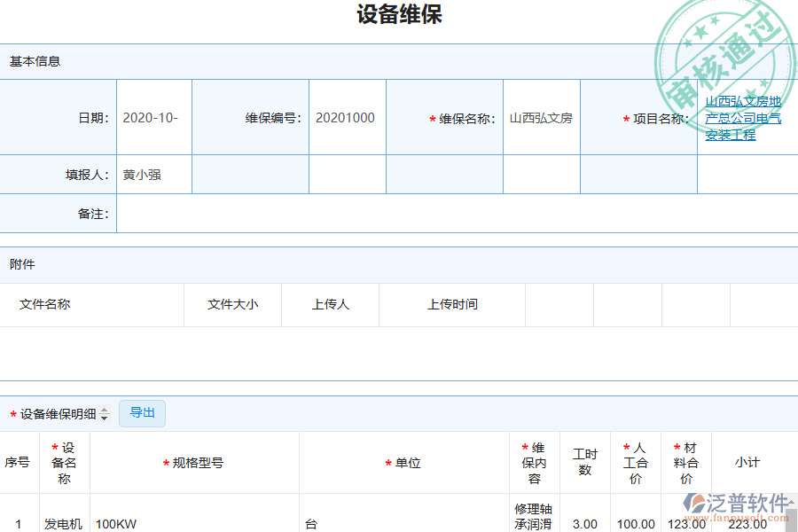
Task: Expand the 附件 section header
Action: click(21, 264)
